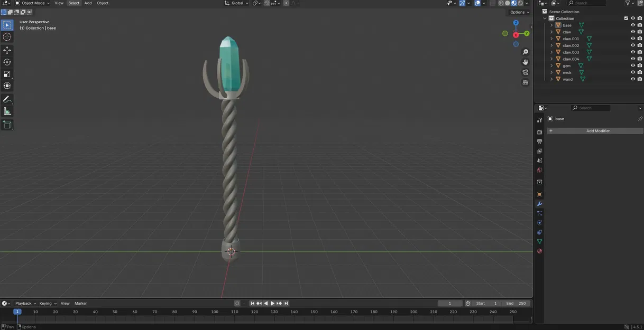Open the Global transform orientation dropdown
This screenshot has width=644, height=330.
237,3
